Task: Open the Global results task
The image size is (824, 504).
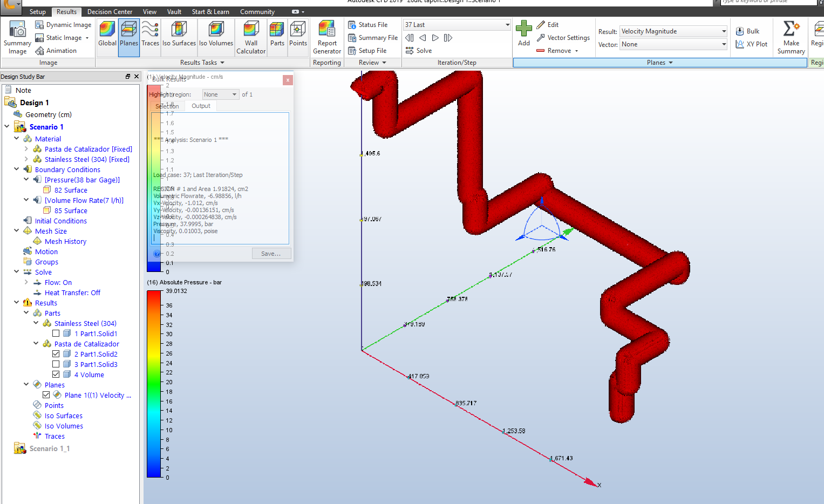Action: [x=107, y=33]
